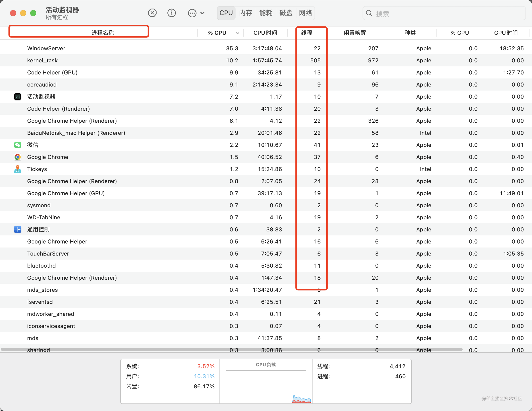Select the coreaudiod process
Screen dimensions: 532x411
pos(266,85)
